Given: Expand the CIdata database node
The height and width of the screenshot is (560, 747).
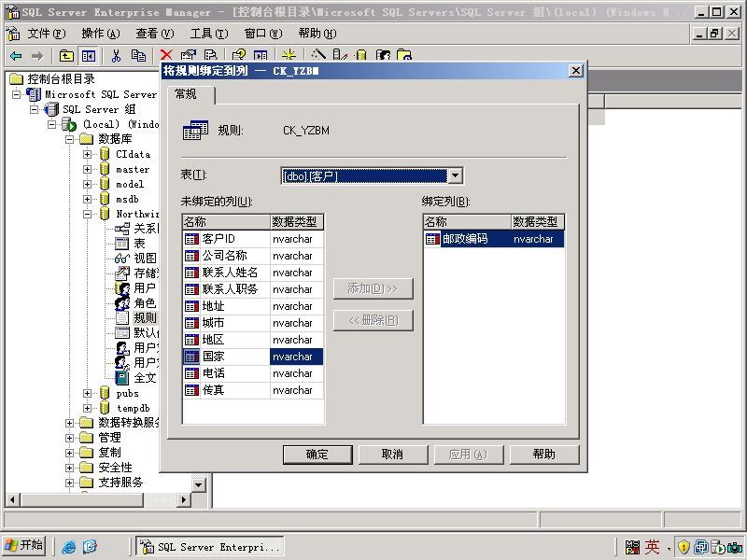Looking at the screenshot, I should (87, 154).
